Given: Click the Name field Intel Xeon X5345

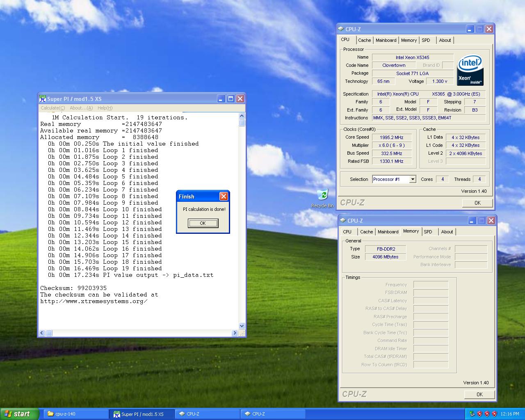Looking at the screenshot, I should click(x=413, y=57).
